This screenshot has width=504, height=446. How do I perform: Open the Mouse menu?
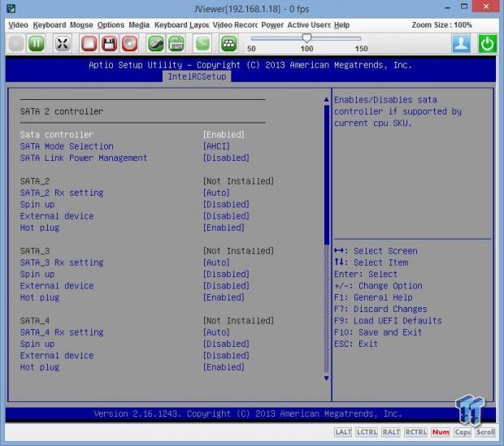(x=81, y=25)
